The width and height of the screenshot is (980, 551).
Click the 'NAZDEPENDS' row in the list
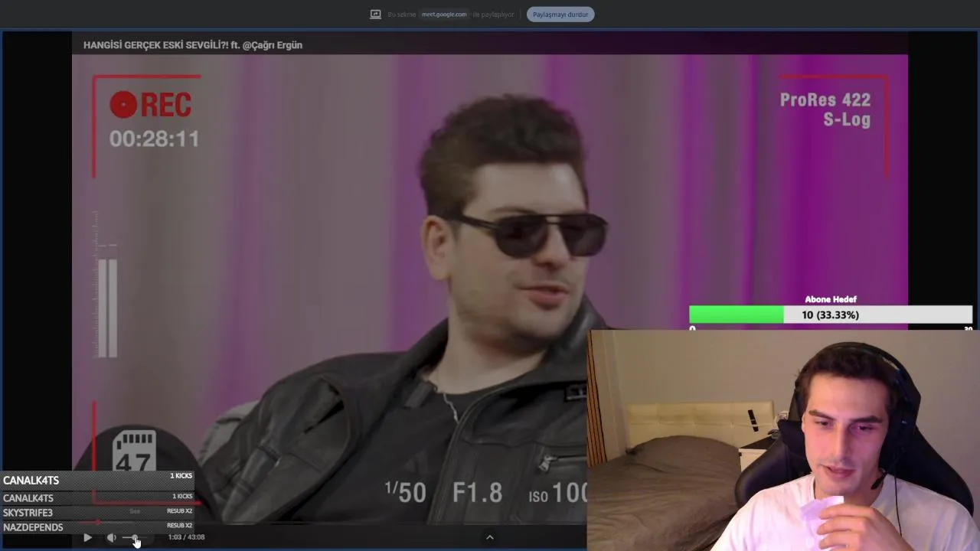97,527
